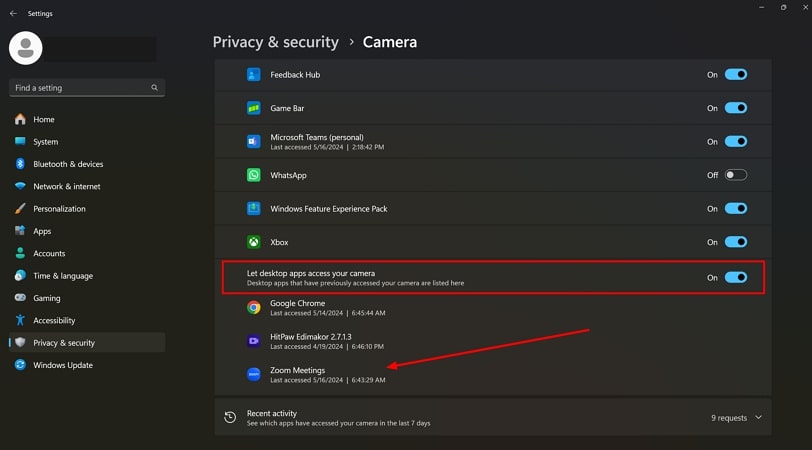This screenshot has width=812, height=450.
Task: Click the Xbox app icon
Action: click(254, 242)
